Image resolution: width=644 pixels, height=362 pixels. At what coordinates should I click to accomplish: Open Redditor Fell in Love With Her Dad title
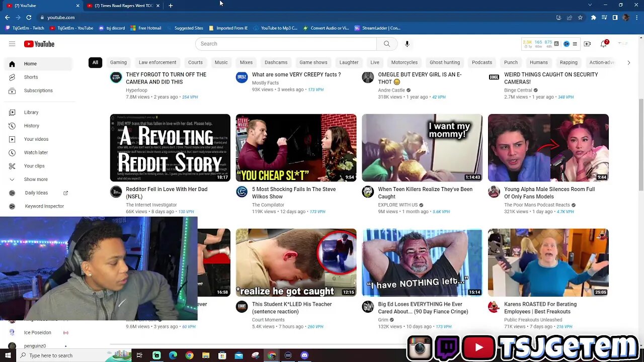pos(167,193)
